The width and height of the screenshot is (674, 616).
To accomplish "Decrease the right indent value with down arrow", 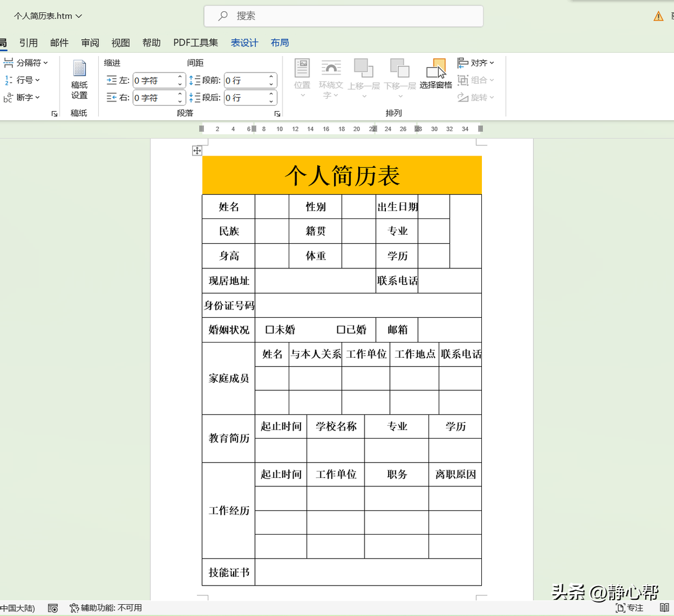I will 180,102.
